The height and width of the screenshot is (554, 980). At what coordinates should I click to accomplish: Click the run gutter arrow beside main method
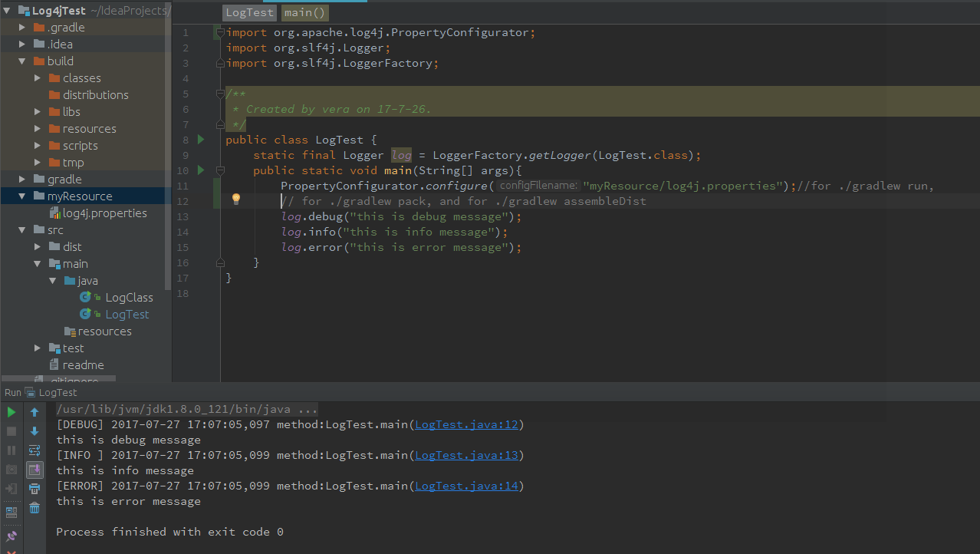(x=201, y=170)
